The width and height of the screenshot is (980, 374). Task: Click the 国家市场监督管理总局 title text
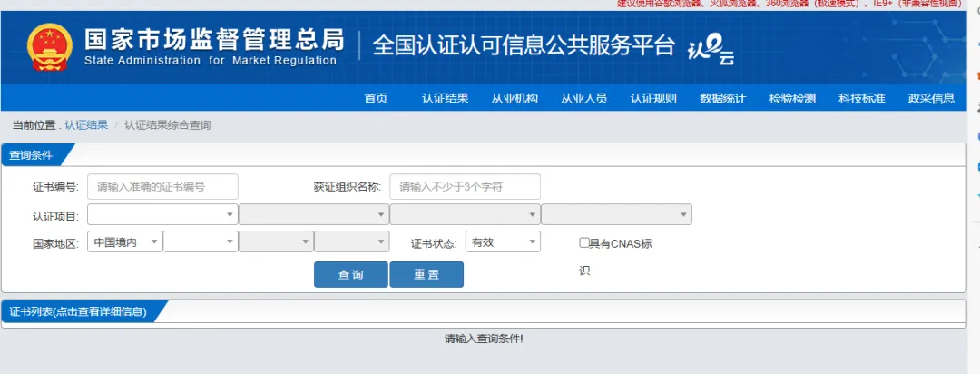click(214, 39)
